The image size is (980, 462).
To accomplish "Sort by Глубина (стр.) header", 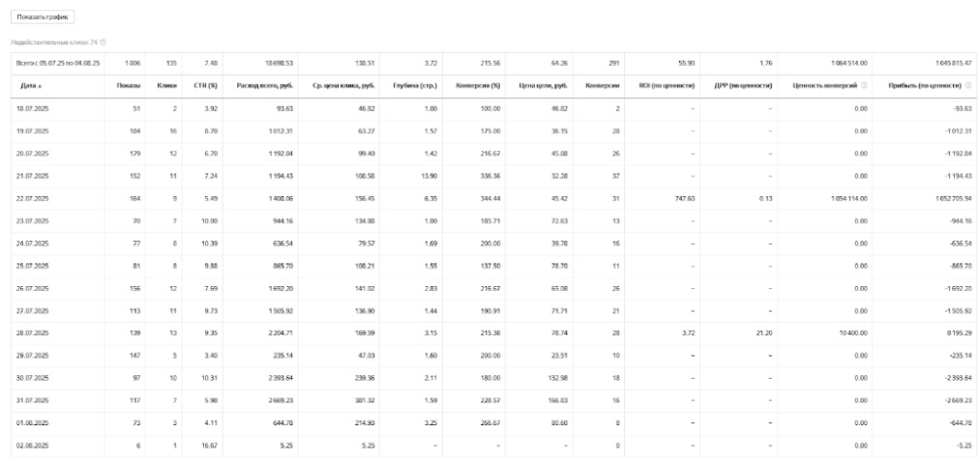I will (414, 85).
